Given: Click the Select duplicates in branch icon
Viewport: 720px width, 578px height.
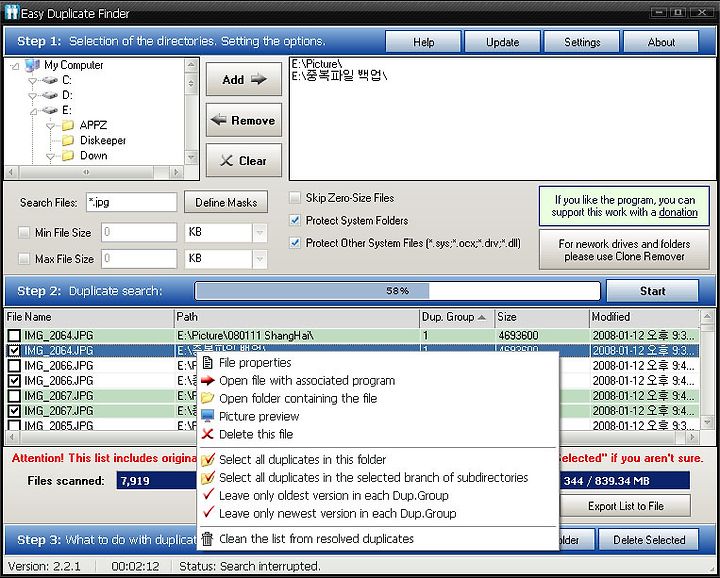Looking at the screenshot, I should click(208, 477).
